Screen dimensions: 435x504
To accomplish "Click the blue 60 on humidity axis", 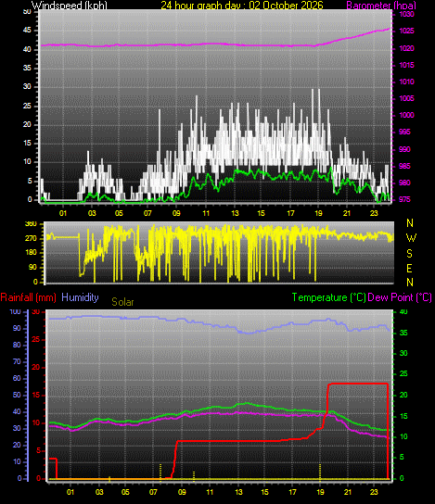I will click(x=17, y=379).
